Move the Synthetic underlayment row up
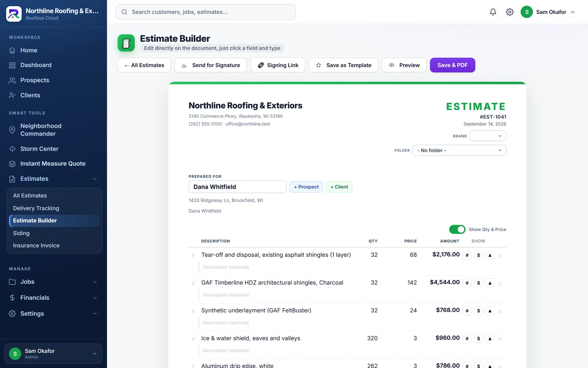Screen dimensions: 588x368 pyautogui.click(x=490, y=311)
